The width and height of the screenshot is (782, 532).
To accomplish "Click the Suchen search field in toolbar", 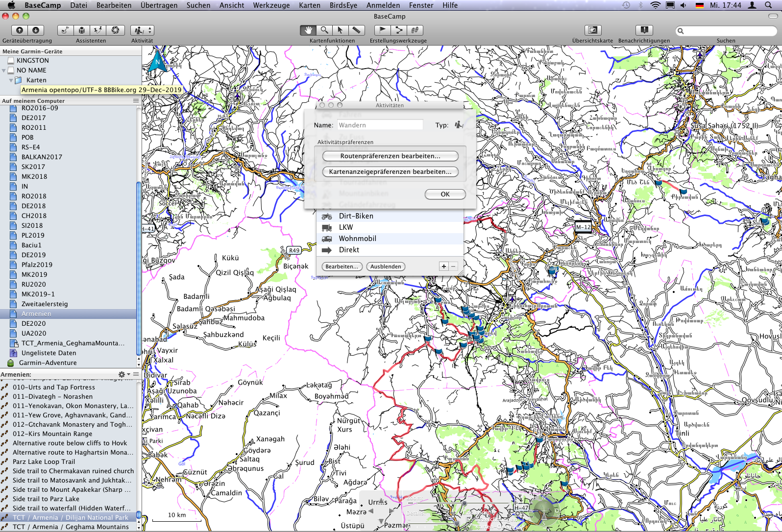I will (x=726, y=31).
